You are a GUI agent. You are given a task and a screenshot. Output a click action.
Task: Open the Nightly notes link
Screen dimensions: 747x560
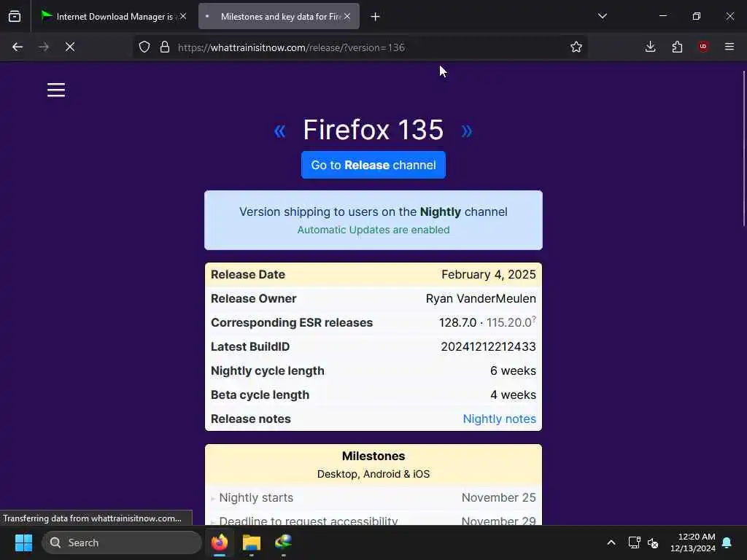click(499, 419)
